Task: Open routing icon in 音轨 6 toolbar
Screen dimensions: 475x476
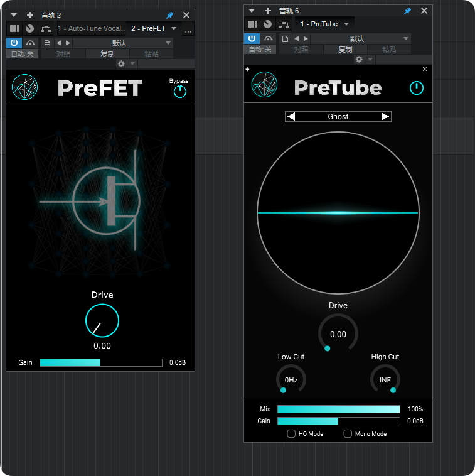Action: (x=284, y=24)
